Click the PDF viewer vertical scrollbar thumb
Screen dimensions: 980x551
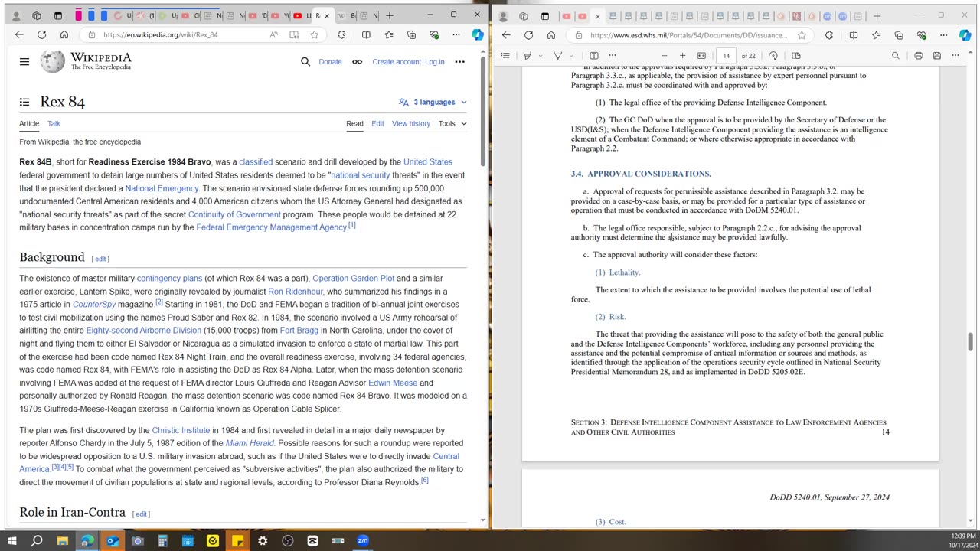coord(970,341)
